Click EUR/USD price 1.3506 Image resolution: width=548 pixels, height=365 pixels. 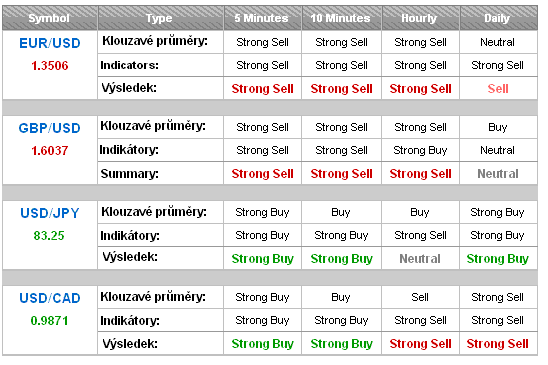point(50,66)
